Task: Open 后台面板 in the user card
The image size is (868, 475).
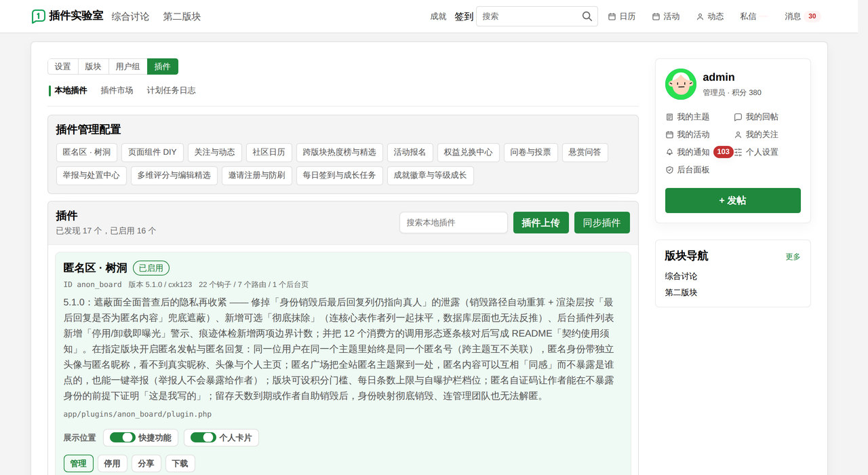Action: click(688, 170)
